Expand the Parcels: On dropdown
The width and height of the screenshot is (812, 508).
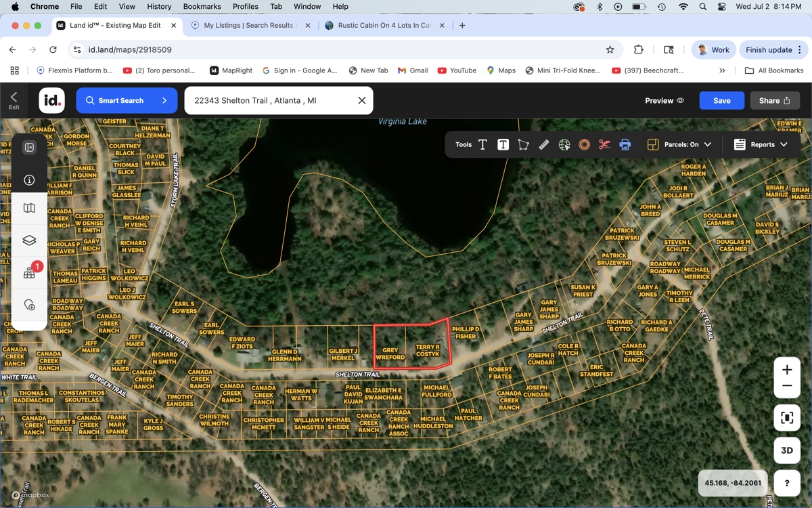coord(680,144)
